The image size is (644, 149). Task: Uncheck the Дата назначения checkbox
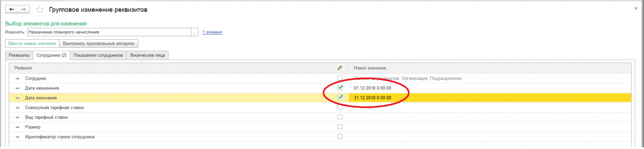340,88
